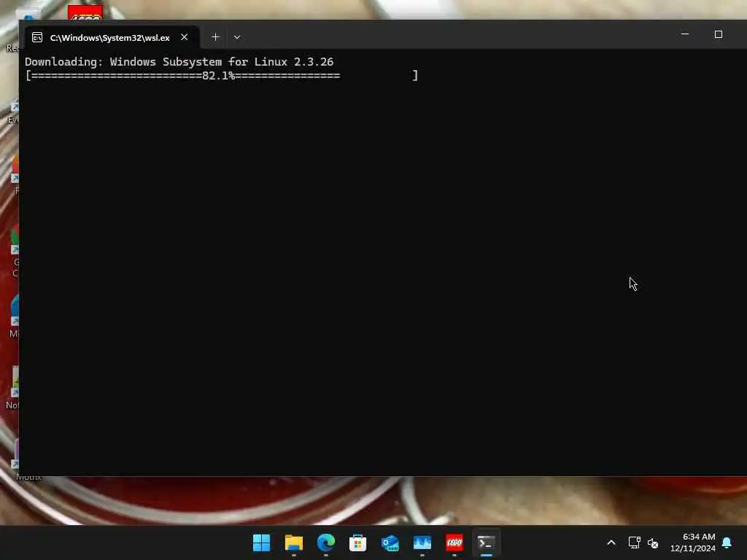Expand the new tab profile dropdown
The image size is (747, 560).
click(237, 37)
